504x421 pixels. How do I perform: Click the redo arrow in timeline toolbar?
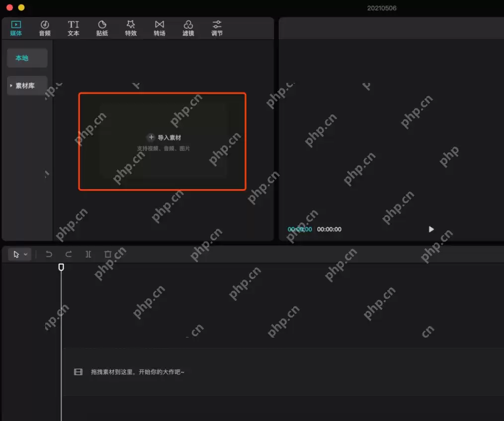point(69,254)
